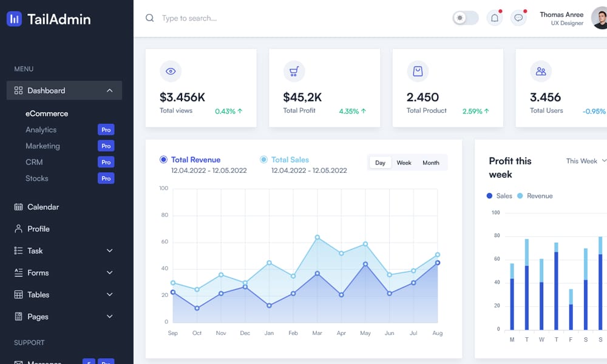Go to the Analytics page link
Viewport: 607px width, 364px height.
pyautogui.click(x=41, y=130)
